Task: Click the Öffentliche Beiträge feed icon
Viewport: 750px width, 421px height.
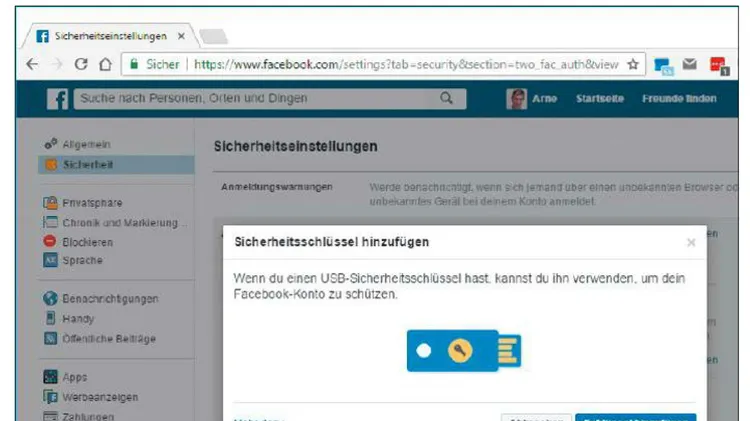Action: point(50,338)
